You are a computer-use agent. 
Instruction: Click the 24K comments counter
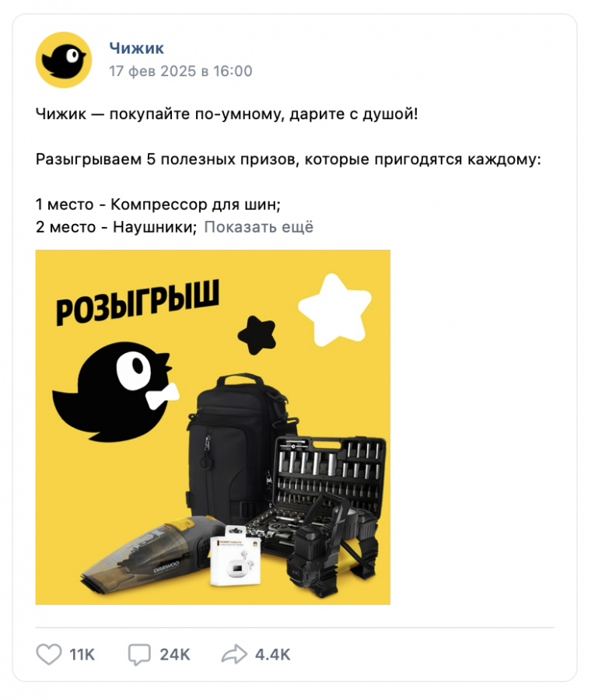coord(175,655)
